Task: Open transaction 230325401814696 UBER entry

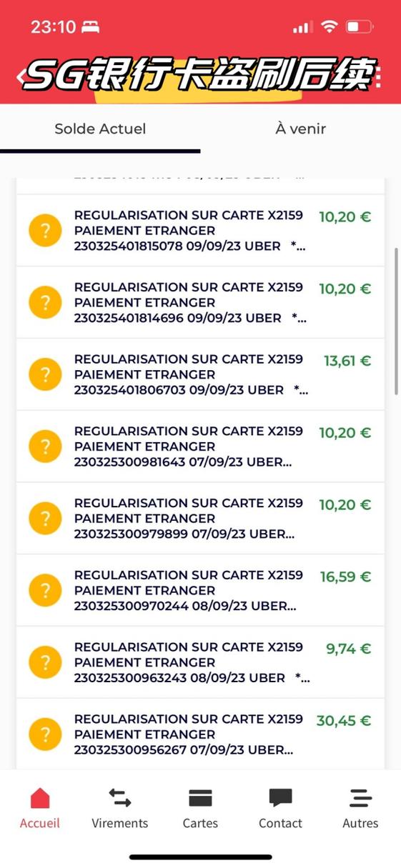Action: pos(200,303)
